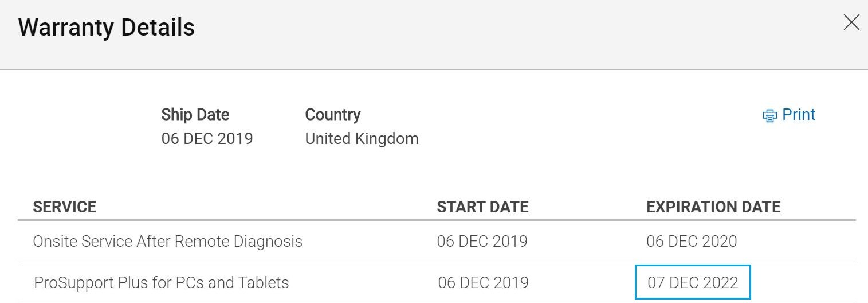Select the United Kingdom country value
Viewport: 868px width, 303px height.
[362, 139]
